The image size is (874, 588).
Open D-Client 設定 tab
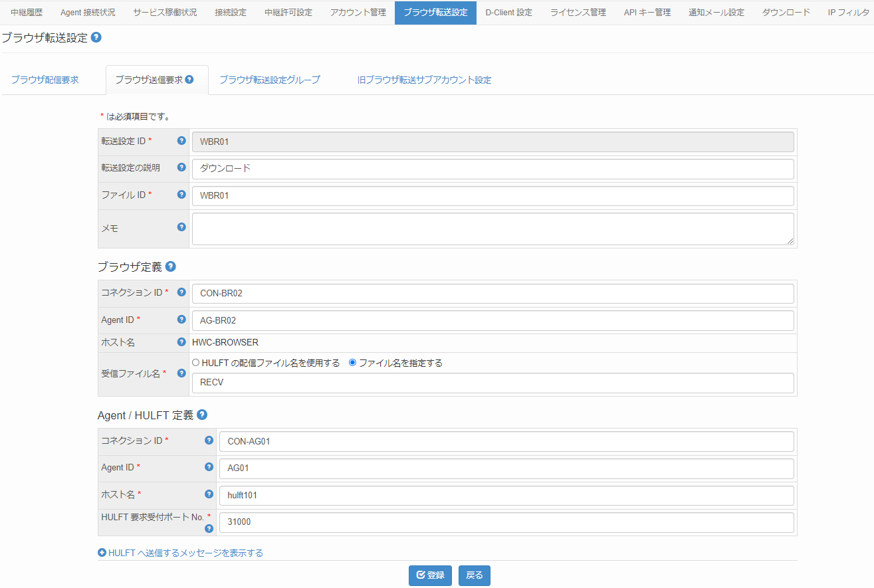pyautogui.click(x=509, y=13)
